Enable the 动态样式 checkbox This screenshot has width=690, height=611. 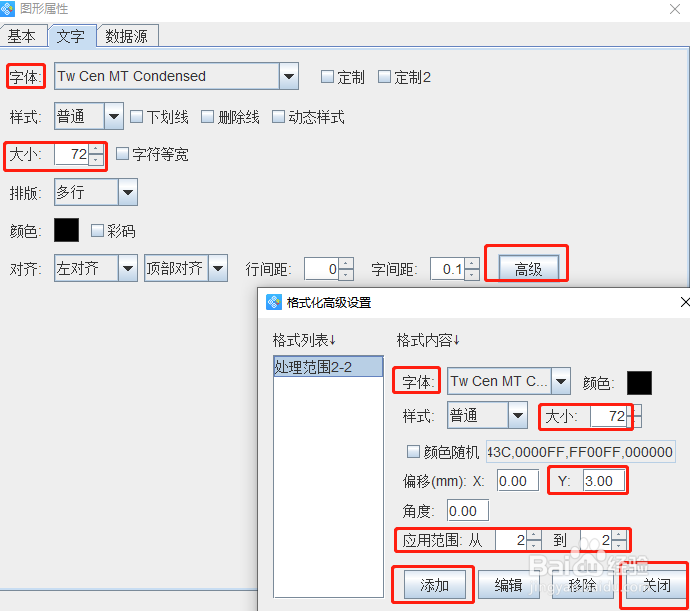point(278,117)
